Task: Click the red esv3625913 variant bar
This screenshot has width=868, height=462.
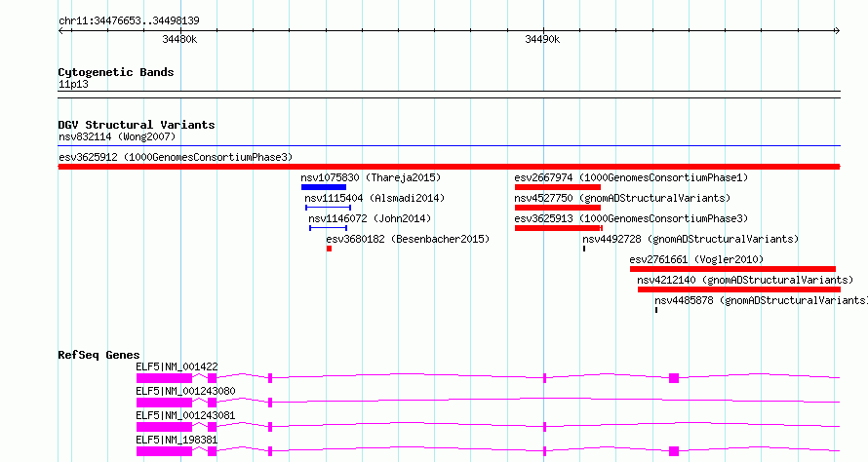Action: click(559, 228)
